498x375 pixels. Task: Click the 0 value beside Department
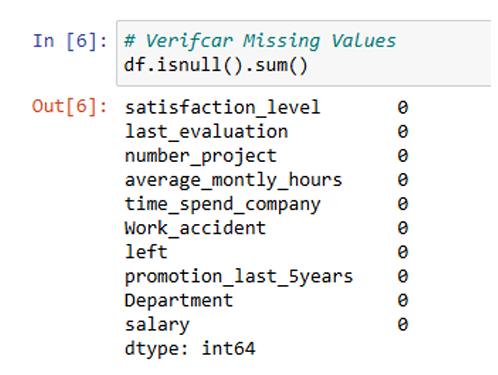coord(403,301)
